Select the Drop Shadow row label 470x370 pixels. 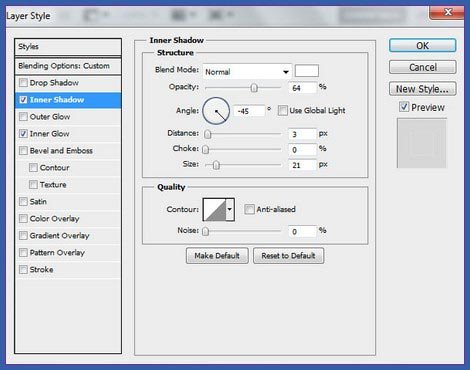(54, 83)
